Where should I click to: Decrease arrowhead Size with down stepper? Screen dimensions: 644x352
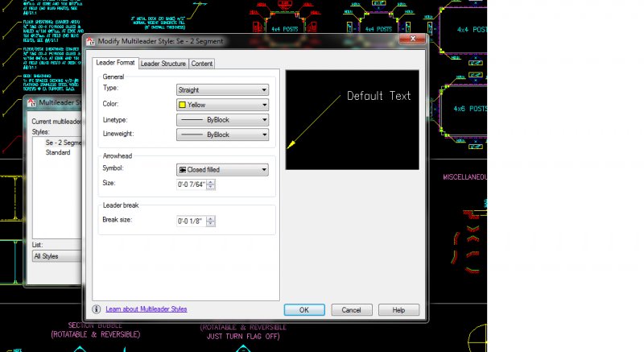tap(211, 188)
